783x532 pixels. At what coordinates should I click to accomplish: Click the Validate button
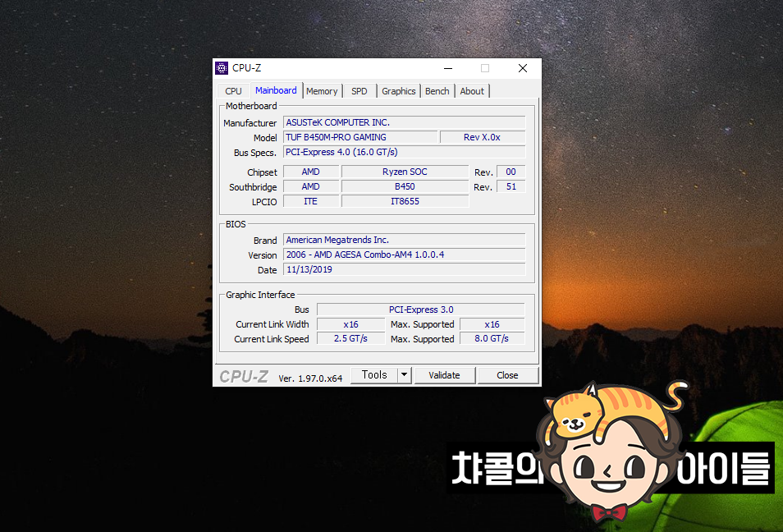[444, 375]
